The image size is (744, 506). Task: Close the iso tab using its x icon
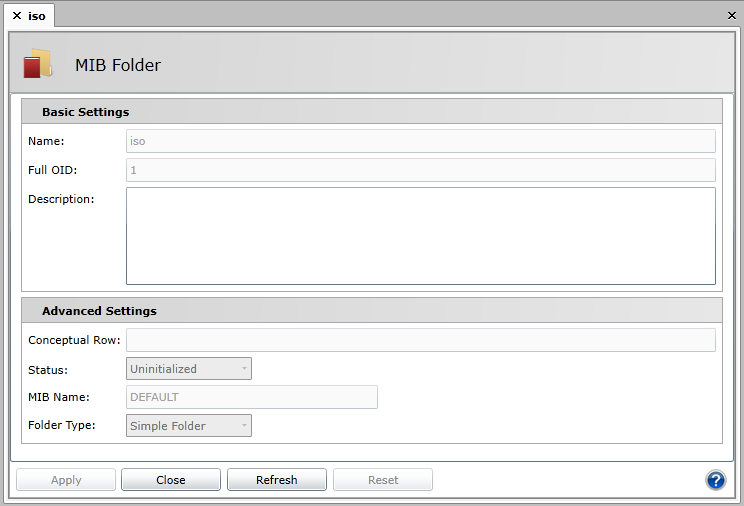click(x=17, y=16)
